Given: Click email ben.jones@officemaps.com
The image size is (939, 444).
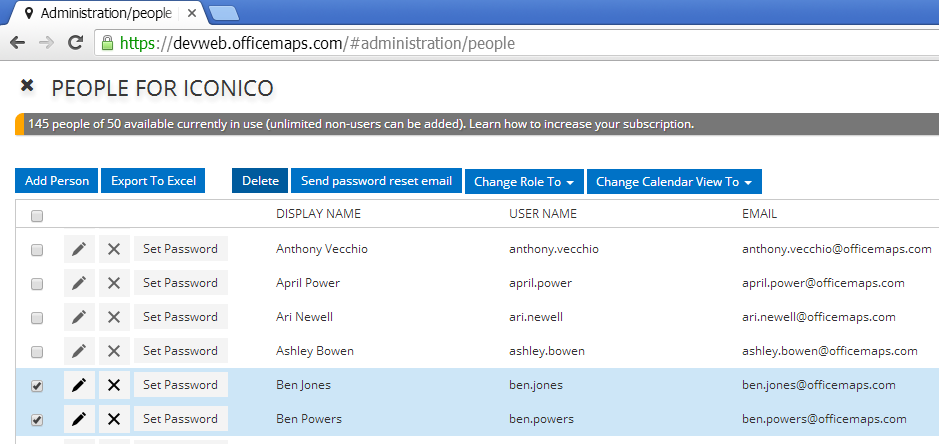Looking at the screenshot, I should pos(819,385).
